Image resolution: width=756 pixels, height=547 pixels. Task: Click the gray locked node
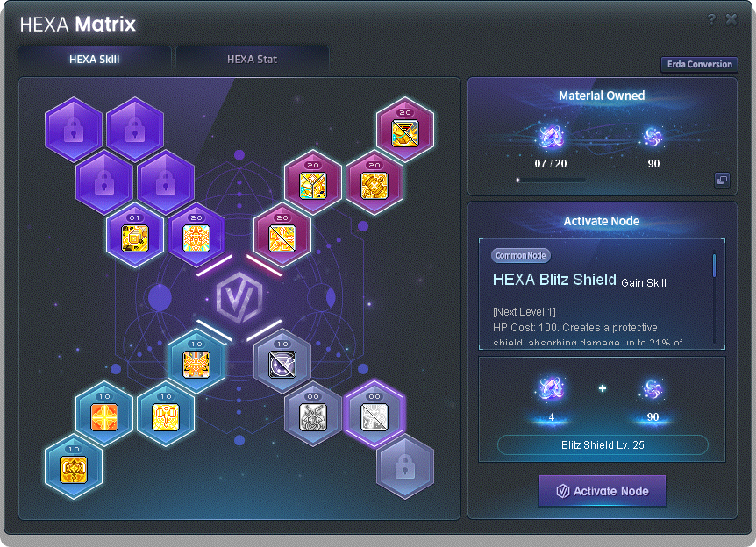pos(405,466)
